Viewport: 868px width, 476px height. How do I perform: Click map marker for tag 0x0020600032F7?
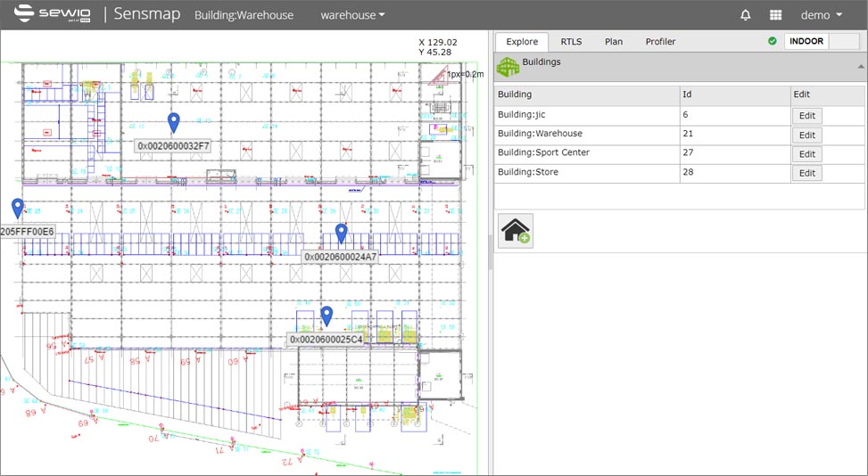(174, 123)
